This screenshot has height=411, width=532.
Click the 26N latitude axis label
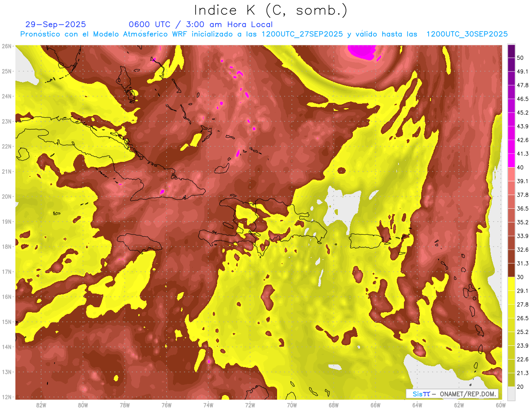(7, 46)
